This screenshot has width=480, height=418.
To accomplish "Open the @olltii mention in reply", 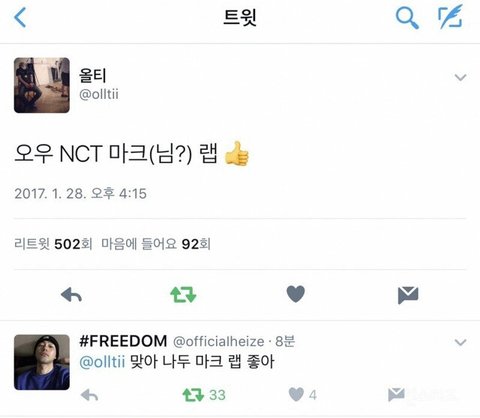I will 102,361.
